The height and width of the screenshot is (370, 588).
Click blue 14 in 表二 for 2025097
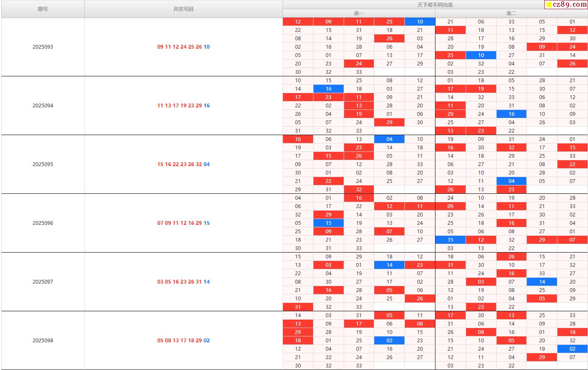pyautogui.click(x=542, y=281)
